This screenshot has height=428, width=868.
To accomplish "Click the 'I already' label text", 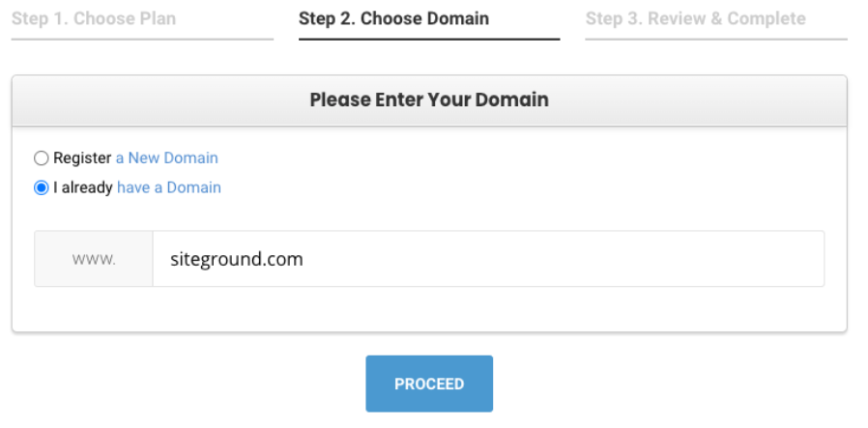I will 83,187.
